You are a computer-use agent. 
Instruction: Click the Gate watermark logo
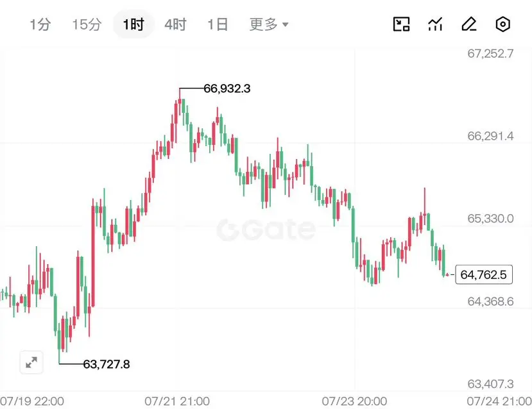266,230
